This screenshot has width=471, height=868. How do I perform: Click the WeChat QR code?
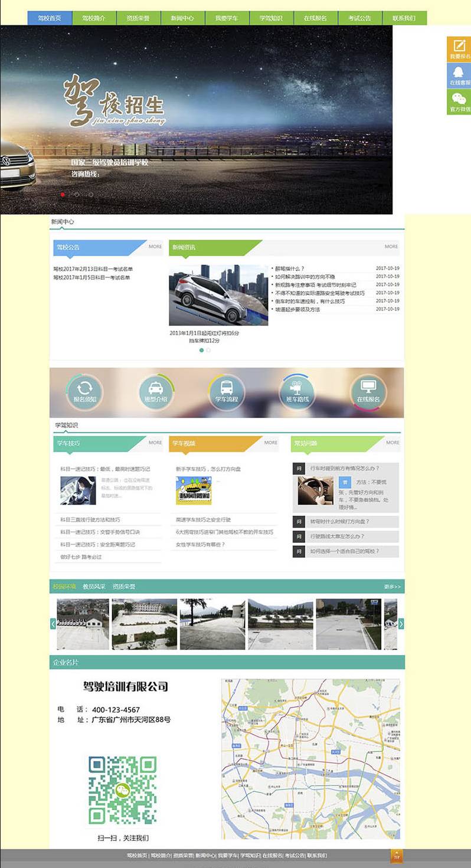coord(123,790)
